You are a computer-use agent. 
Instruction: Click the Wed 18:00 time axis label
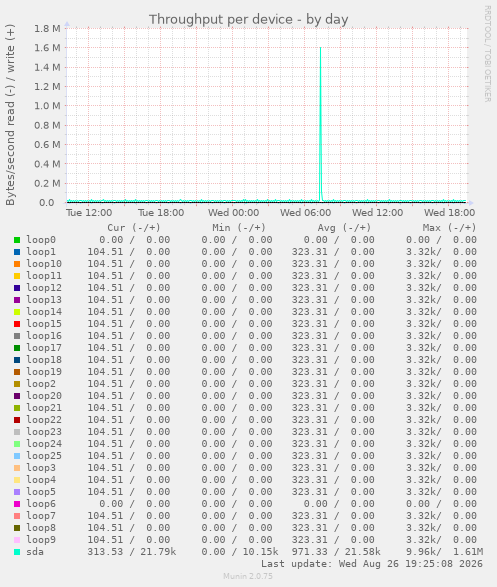[449, 213]
